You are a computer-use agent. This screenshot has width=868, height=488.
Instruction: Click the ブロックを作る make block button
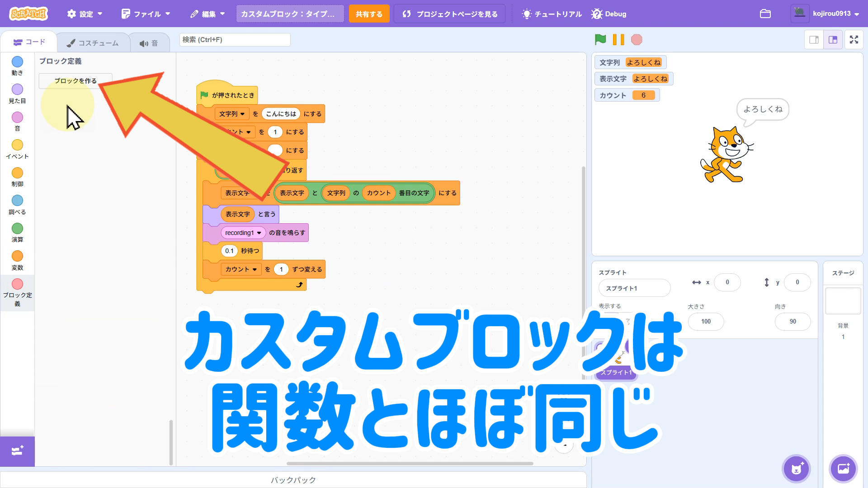click(x=75, y=81)
